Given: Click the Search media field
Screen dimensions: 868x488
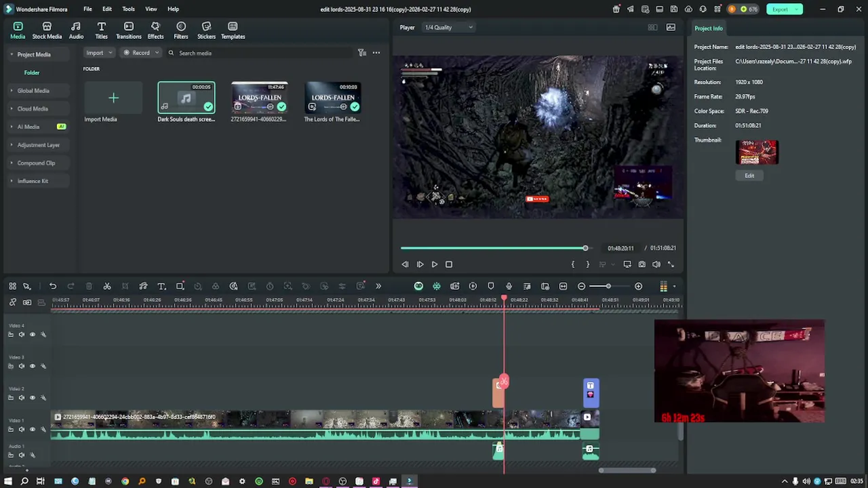Looking at the screenshot, I should click(x=261, y=53).
